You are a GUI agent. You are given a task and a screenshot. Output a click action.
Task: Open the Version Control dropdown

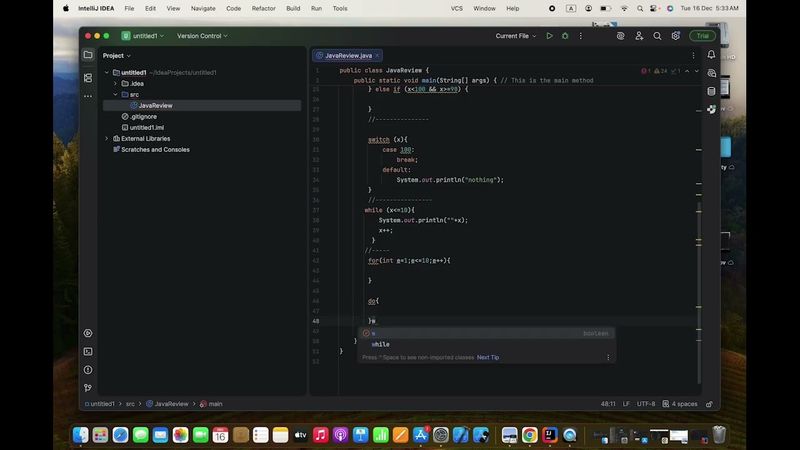coord(202,36)
